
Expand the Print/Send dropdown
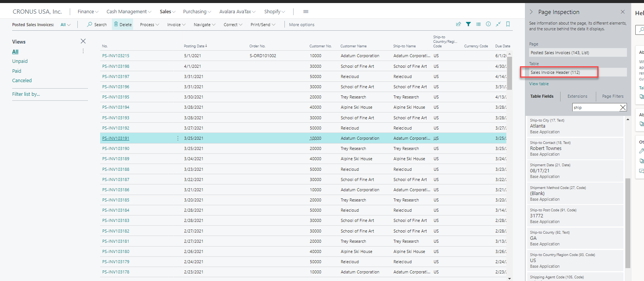point(263,25)
